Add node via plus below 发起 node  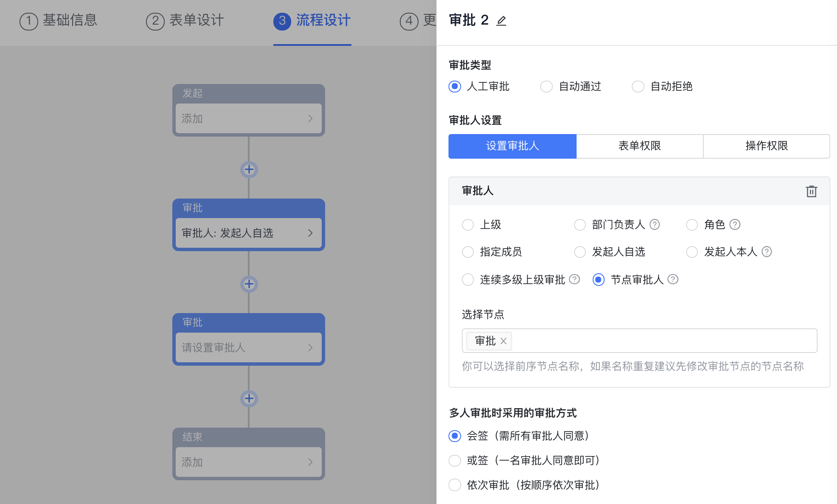click(x=249, y=170)
